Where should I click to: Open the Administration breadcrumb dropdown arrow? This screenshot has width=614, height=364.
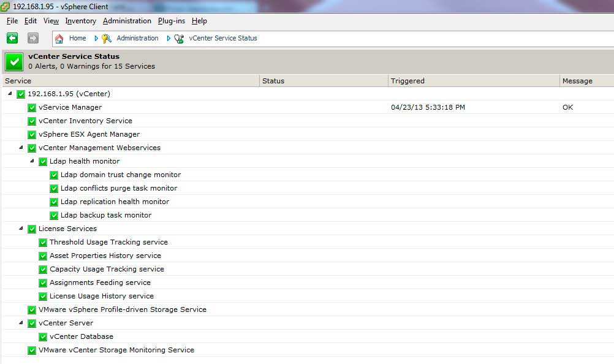pyautogui.click(x=169, y=39)
